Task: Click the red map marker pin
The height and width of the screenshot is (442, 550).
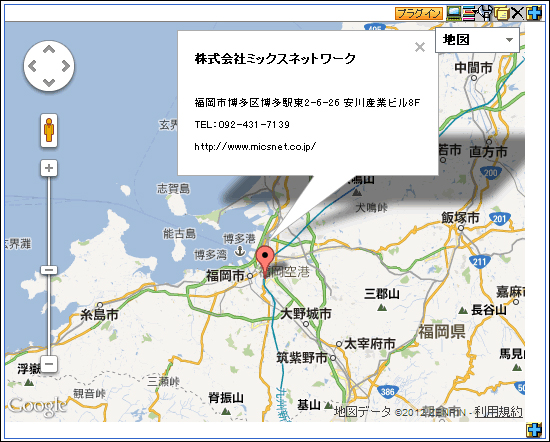Action: coord(265,260)
